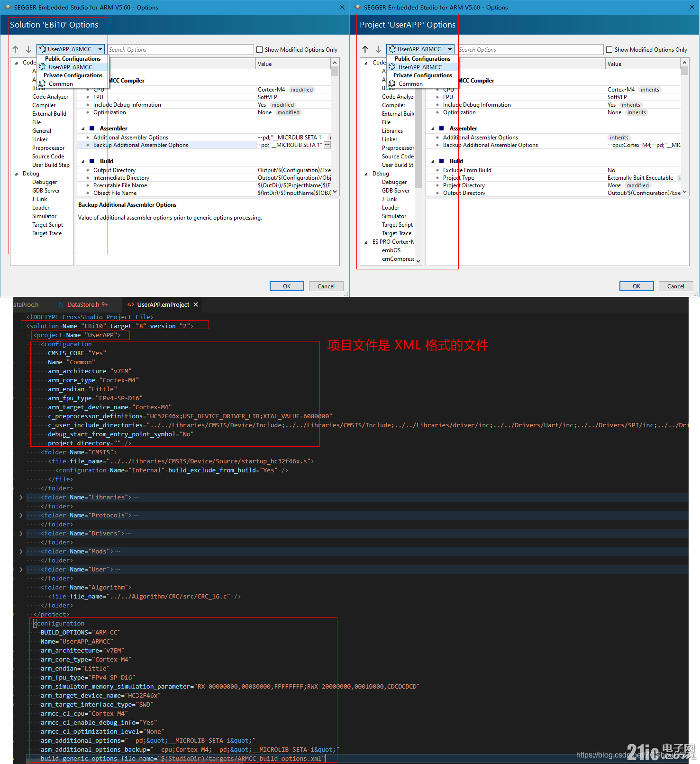Click scroll-down arrow of Project tree panel
The width and height of the screenshot is (700, 764).
[418, 261]
